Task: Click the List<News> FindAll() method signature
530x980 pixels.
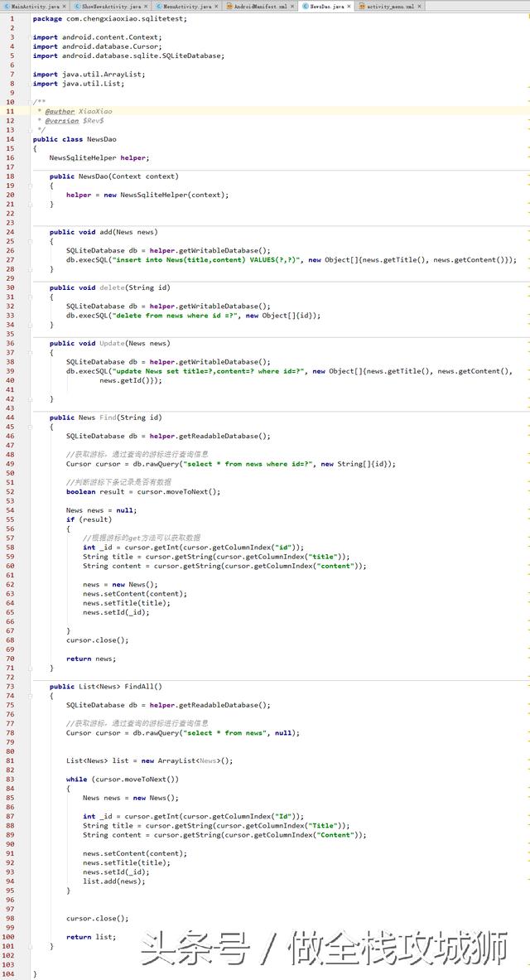Action: point(106,686)
